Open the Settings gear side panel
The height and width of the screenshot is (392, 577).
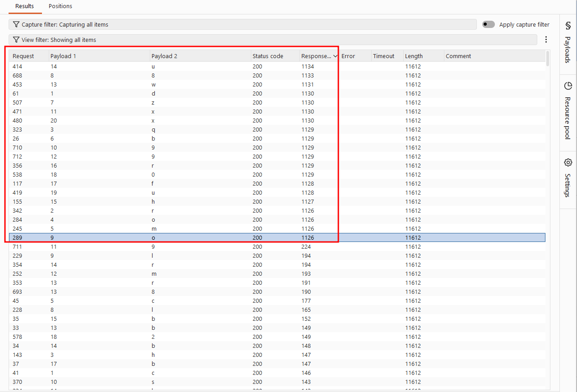point(568,162)
